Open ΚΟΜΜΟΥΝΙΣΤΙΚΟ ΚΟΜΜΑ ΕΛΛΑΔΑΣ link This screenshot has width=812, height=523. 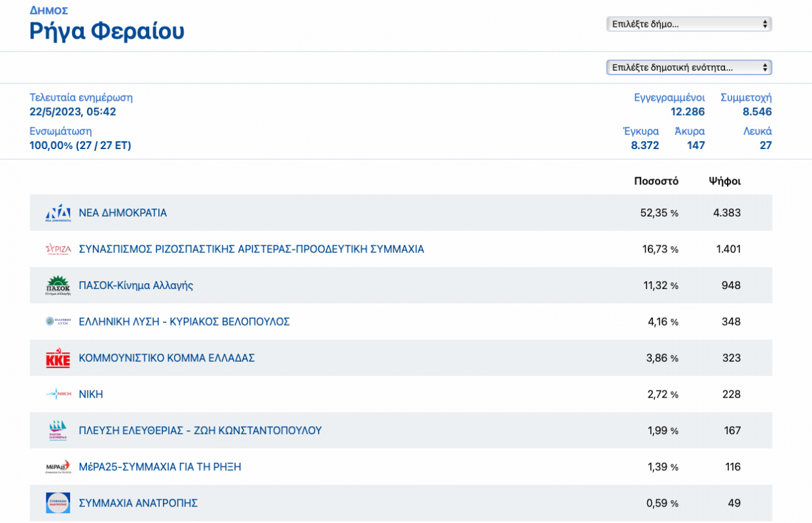pyautogui.click(x=167, y=358)
